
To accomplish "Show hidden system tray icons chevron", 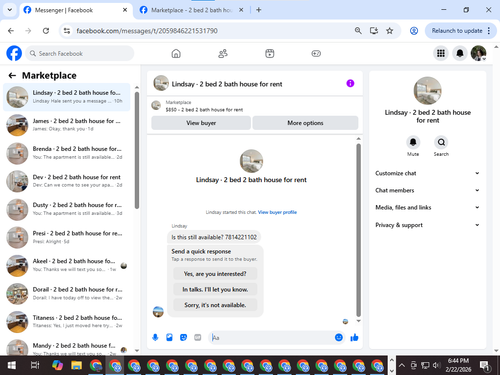I will point(402,366).
